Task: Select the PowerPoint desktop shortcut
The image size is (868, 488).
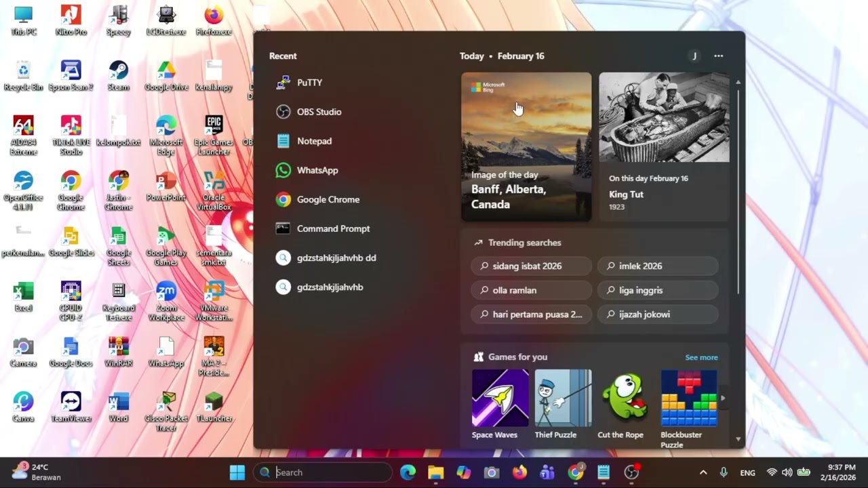Action: [x=166, y=186]
